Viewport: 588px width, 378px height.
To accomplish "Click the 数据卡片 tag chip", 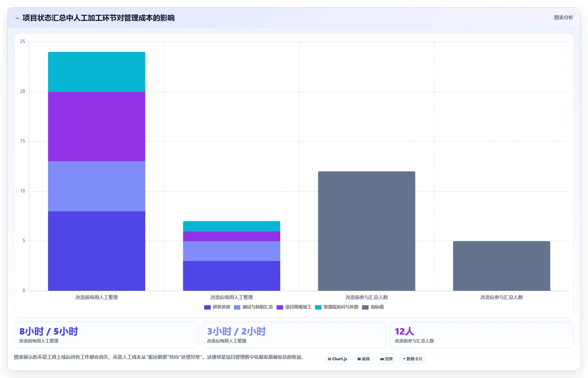I will coord(413,359).
